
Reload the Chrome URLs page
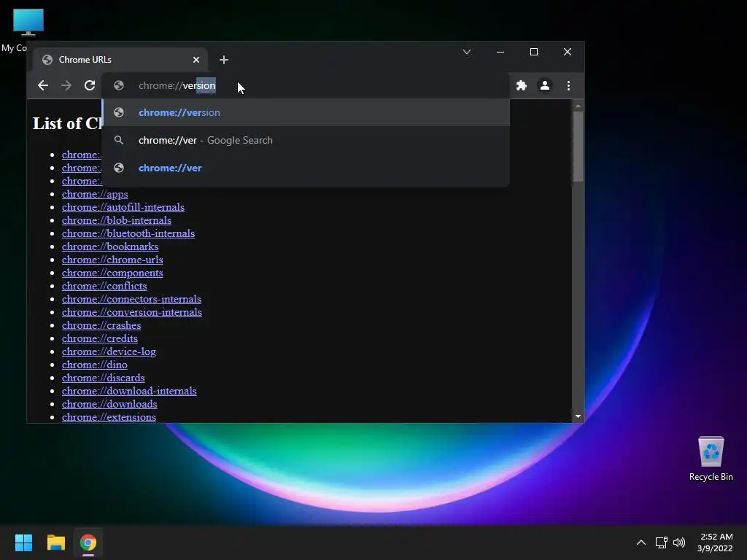pos(90,86)
